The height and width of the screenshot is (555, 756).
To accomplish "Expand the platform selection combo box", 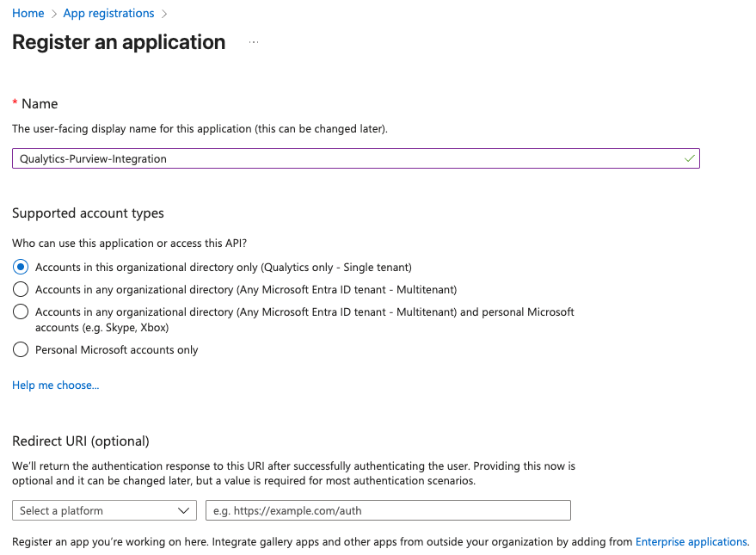I will click(104, 510).
